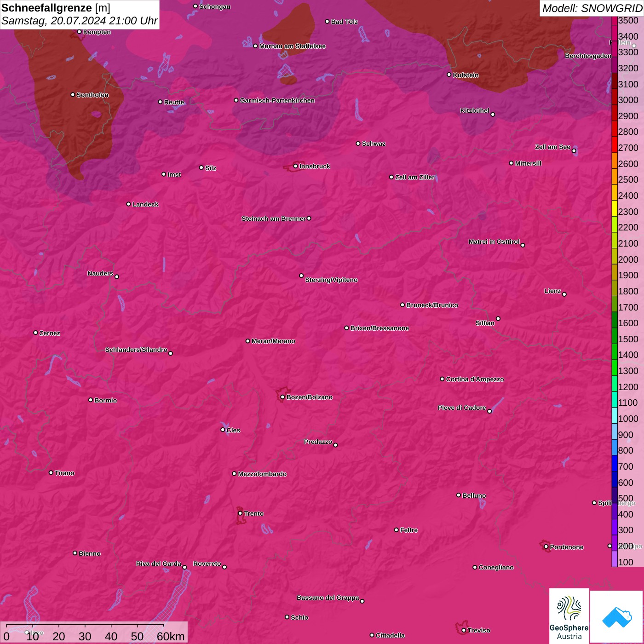
Task: Select the bright red 2700 legend swatch
Action: click(615, 144)
